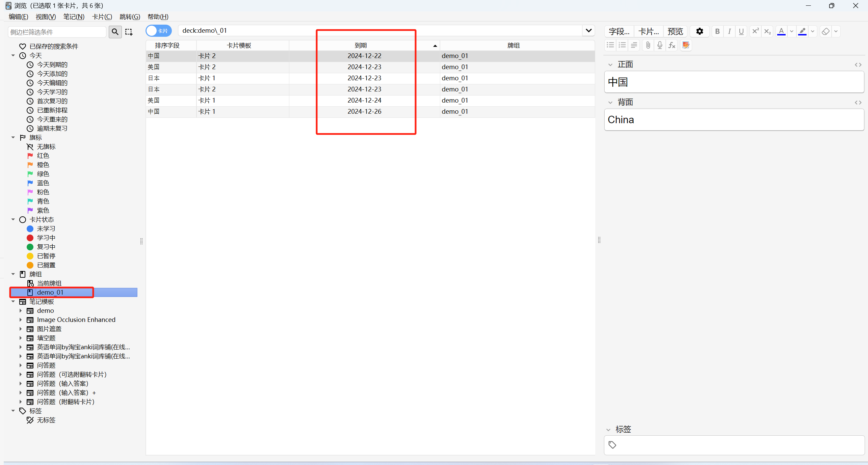The image size is (868, 465).
Task: Toggle HTML editor for 正面 field
Action: coord(858,65)
